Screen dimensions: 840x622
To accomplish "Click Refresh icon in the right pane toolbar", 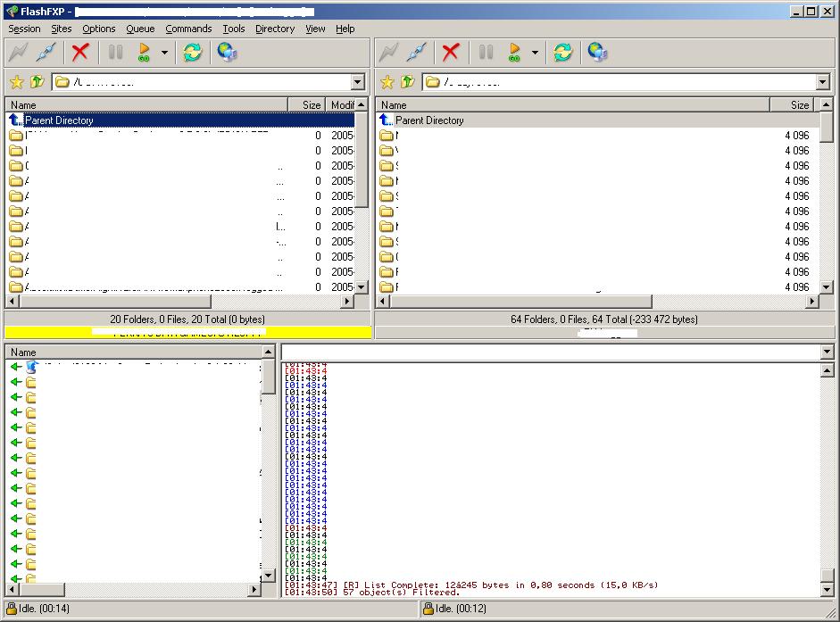I will pos(562,53).
